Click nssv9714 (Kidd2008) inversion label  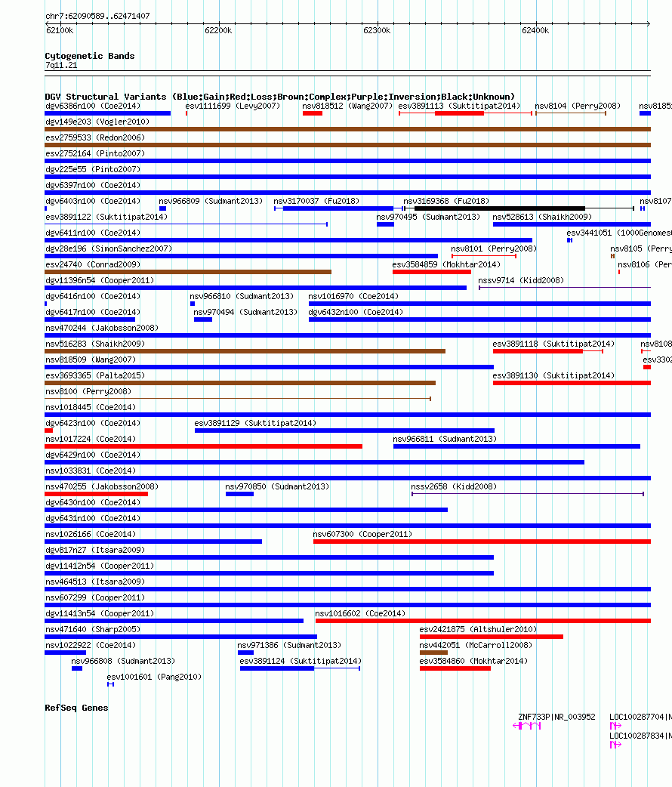coord(521,280)
